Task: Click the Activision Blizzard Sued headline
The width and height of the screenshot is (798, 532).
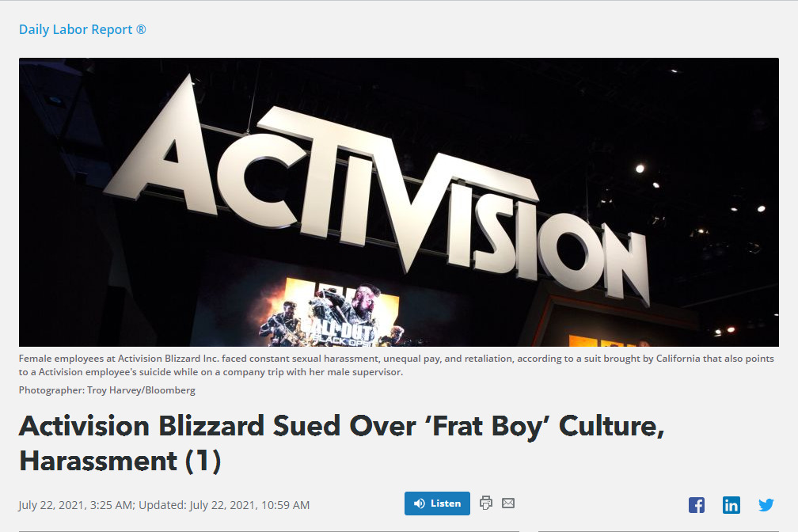Action: (x=341, y=443)
